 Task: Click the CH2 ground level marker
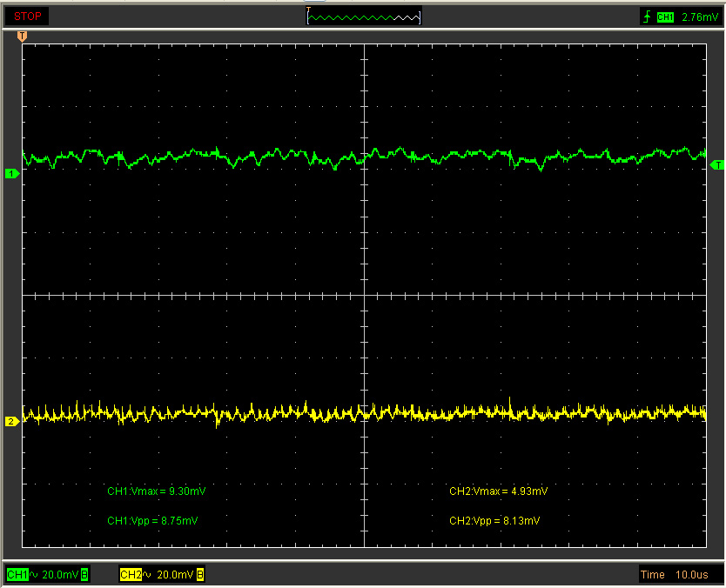(11, 422)
